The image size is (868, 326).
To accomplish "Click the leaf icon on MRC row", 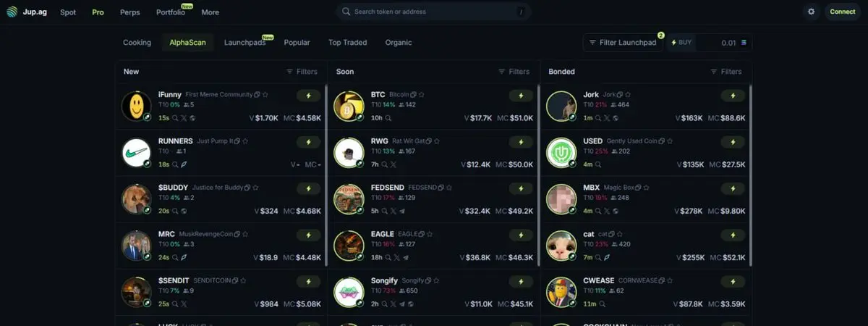I will click(184, 257).
